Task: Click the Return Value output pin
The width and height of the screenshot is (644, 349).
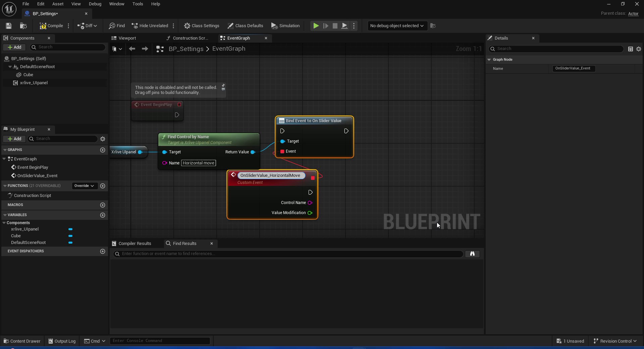Action: click(x=253, y=152)
